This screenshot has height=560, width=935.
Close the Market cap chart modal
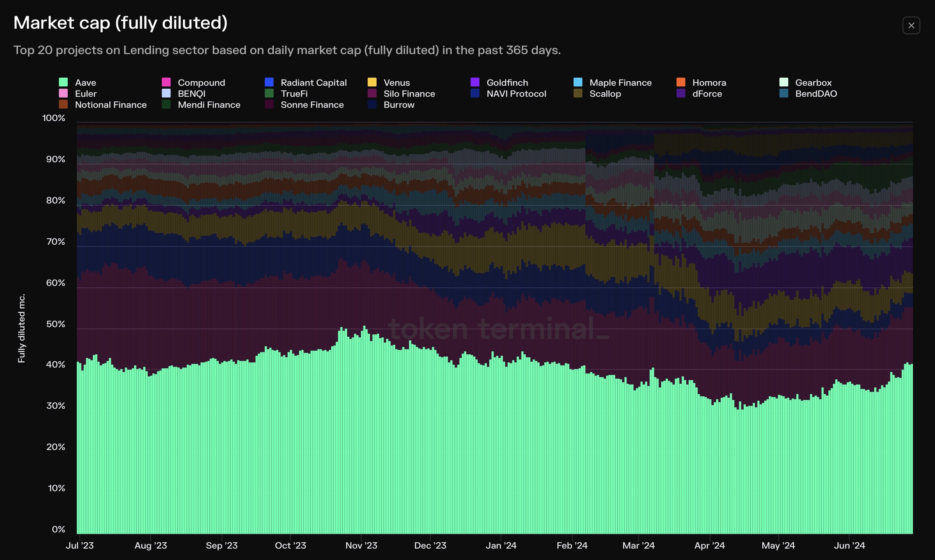[911, 25]
